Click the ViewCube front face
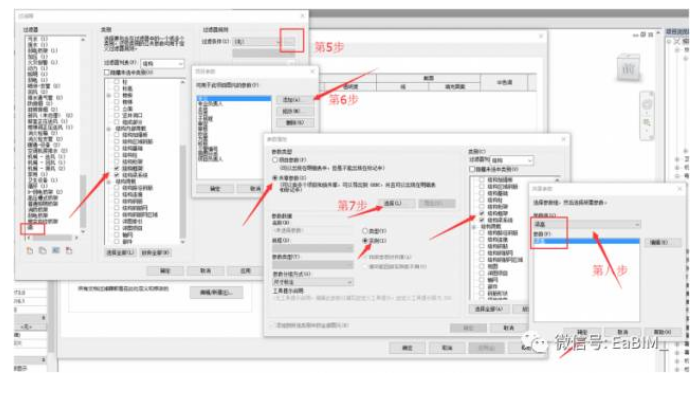The image size is (697, 399). (x=628, y=68)
